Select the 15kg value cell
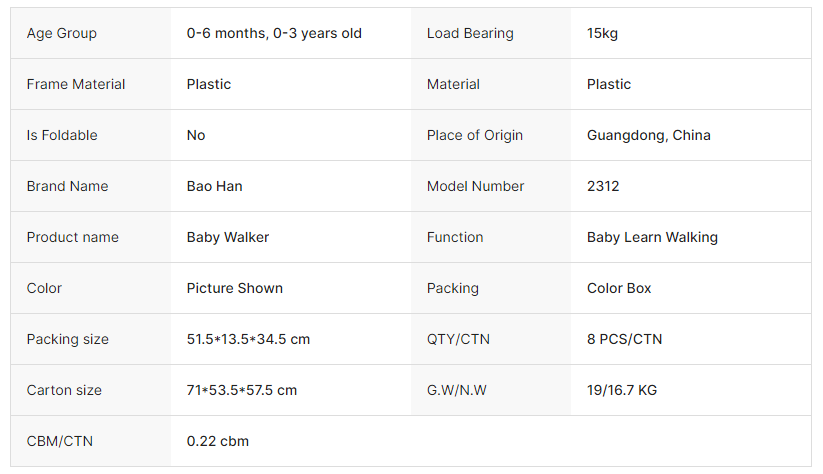Image resolution: width=823 pixels, height=474 pixels. tap(602, 33)
